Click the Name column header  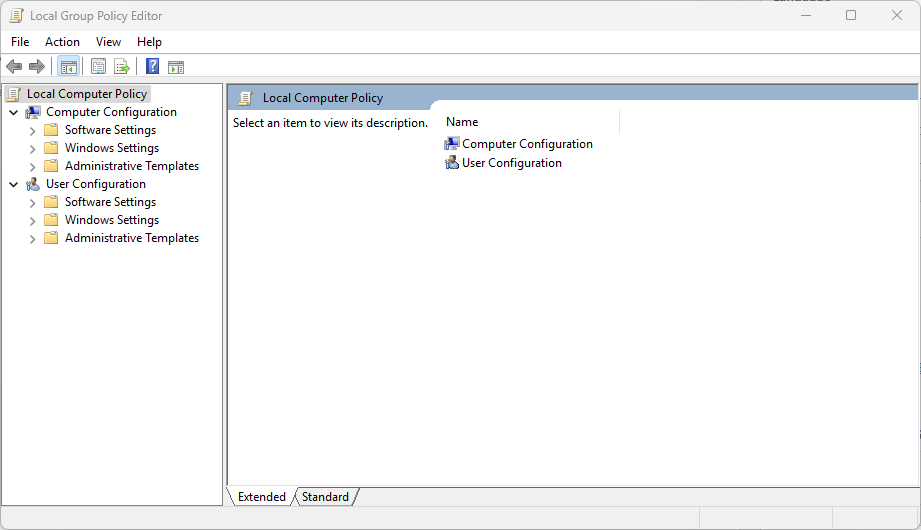point(462,122)
